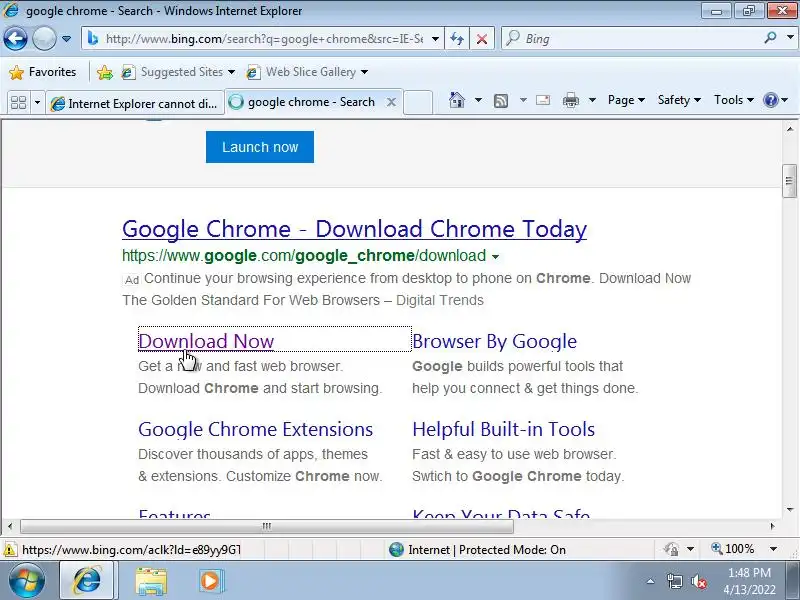
Task: Click the Quick Tabs grid icon
Action: click(18, 103)
